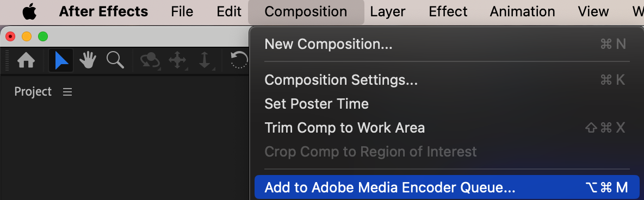Click the Project panel tab
Screen dimensions: 644x200
coord(33,92)
